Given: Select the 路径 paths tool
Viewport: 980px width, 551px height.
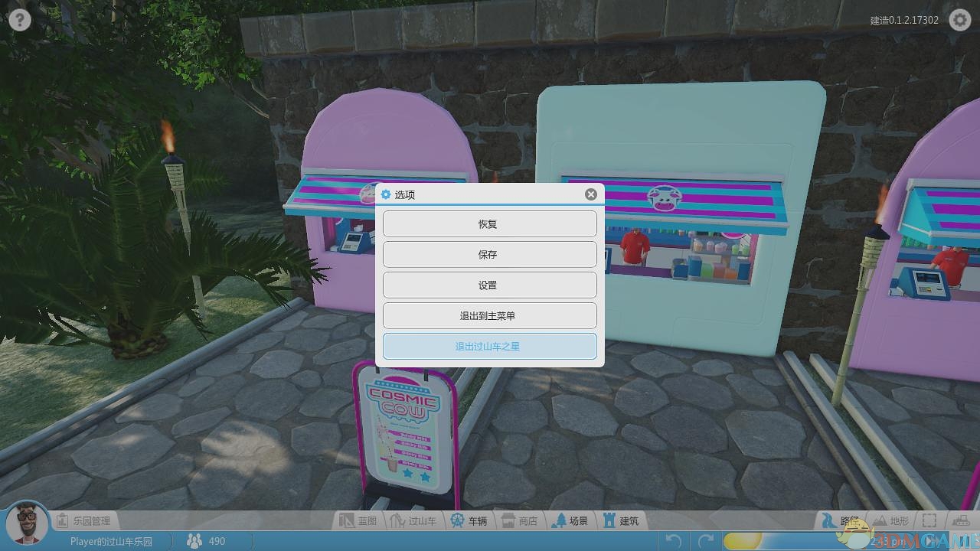Looking at the screenshot, I should pyautogui.click(x=841, y=521).
